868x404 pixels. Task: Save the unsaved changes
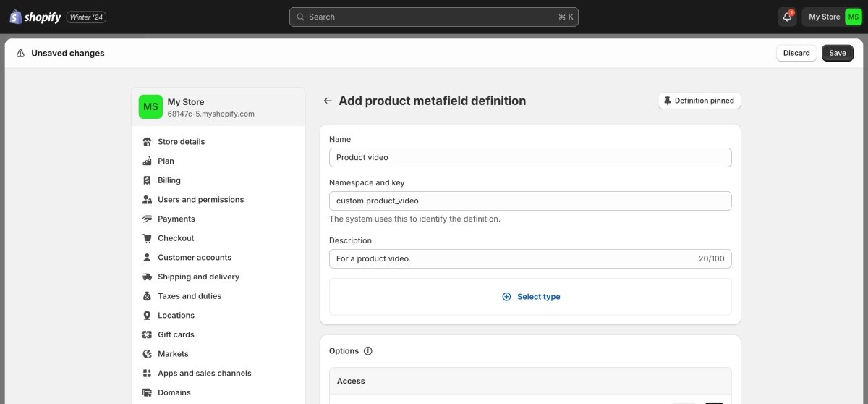pyautogui.click(x=838, y=53)
